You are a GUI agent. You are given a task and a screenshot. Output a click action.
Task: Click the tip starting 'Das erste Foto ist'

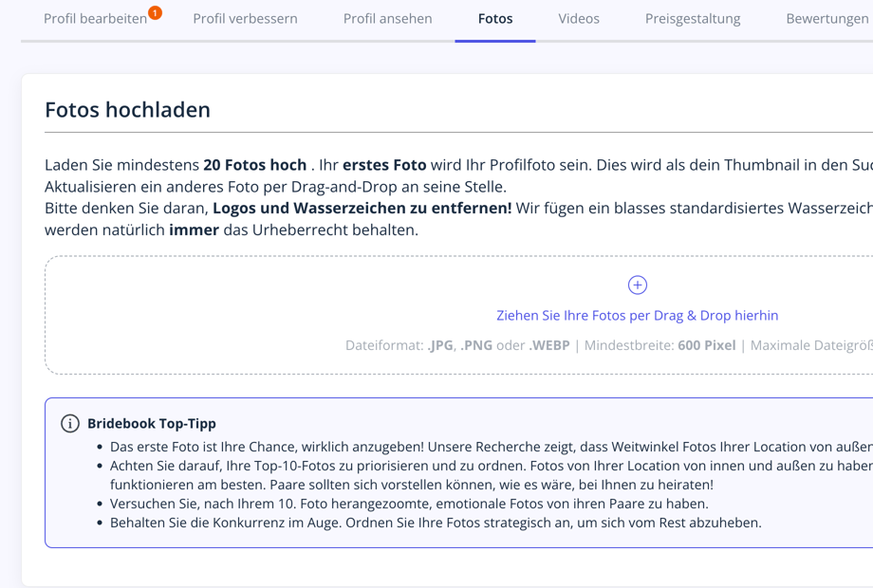(474, 446)
